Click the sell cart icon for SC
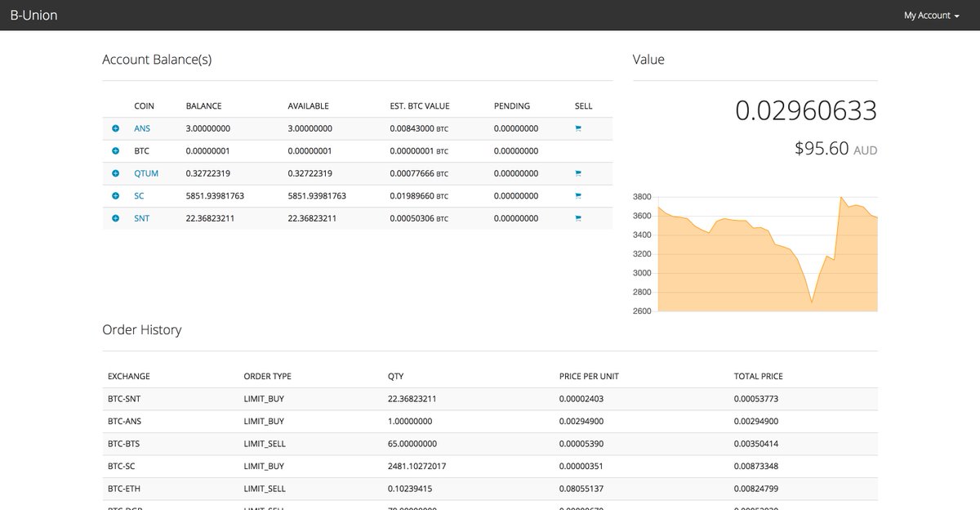Viewport: 980px width, 510px height. [578, 196]
